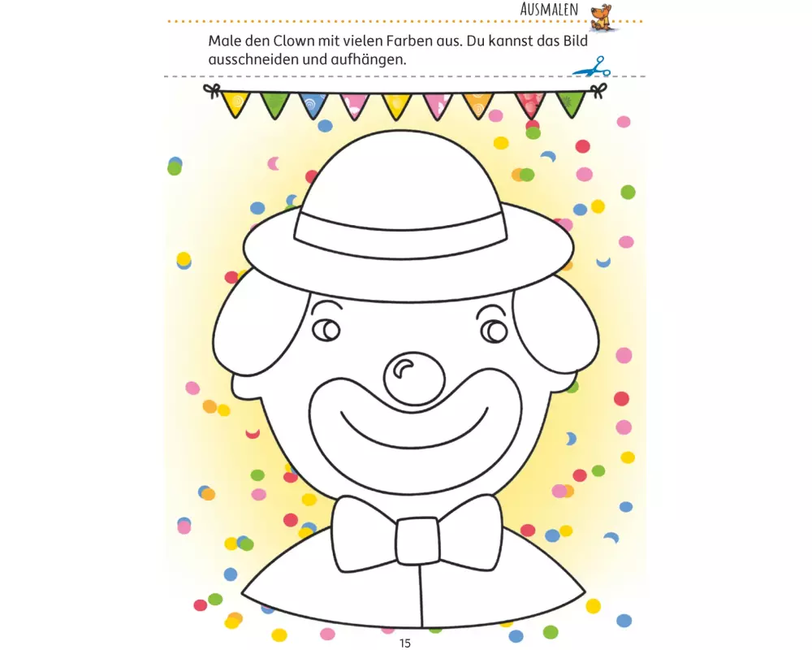
Task: Click the dome of the clown's hat
Action: coord(401,174)
